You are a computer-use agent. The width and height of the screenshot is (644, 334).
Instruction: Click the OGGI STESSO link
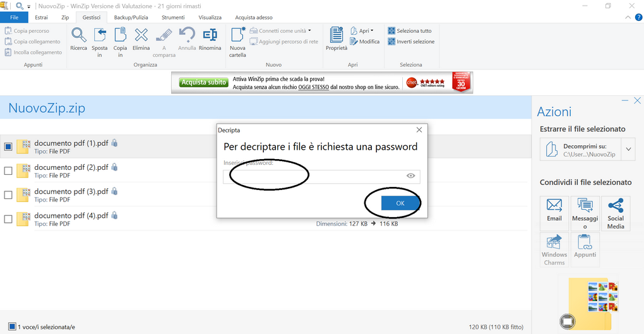(313, 87)
